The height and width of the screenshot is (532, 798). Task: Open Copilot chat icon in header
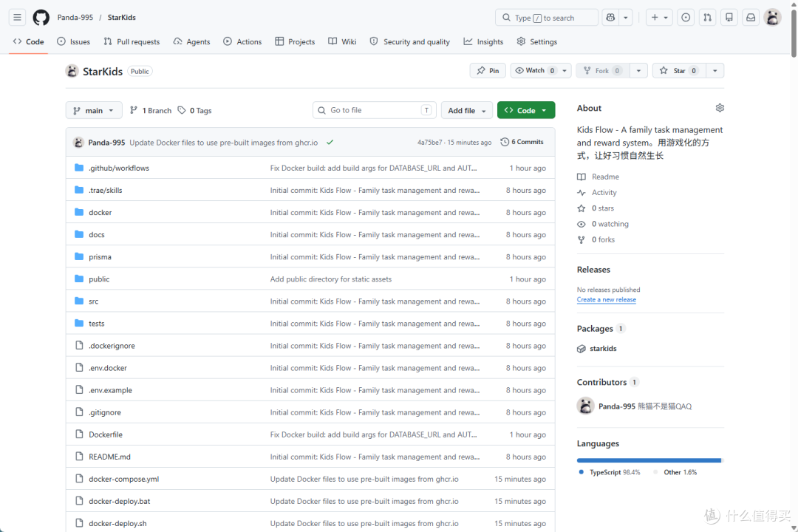tap(610, 17)
